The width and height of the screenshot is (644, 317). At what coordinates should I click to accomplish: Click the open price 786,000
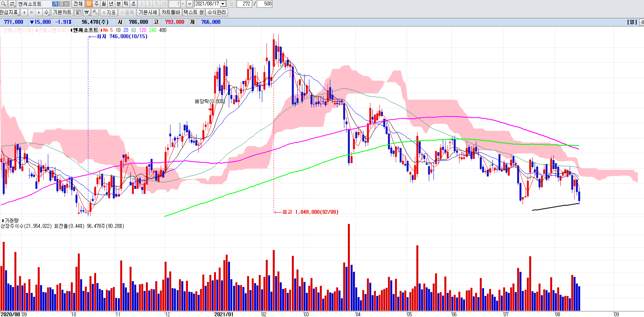tap(139, 22)
